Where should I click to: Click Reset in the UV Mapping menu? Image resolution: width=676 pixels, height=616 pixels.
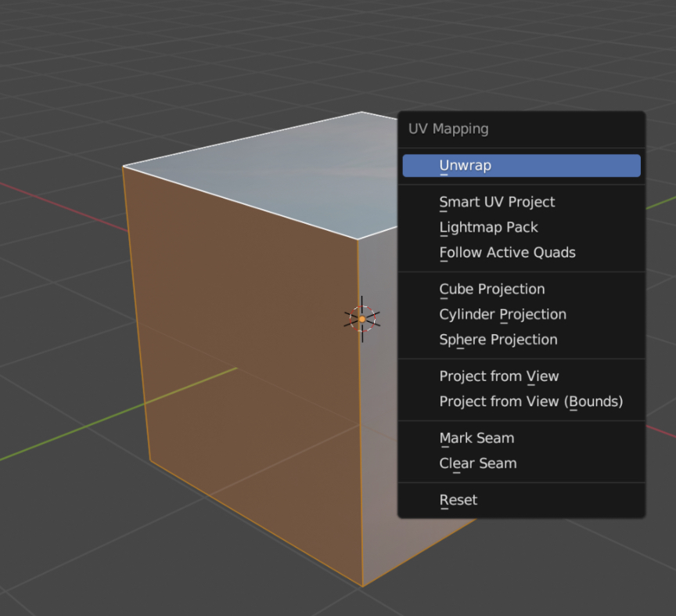click(458, 500)
